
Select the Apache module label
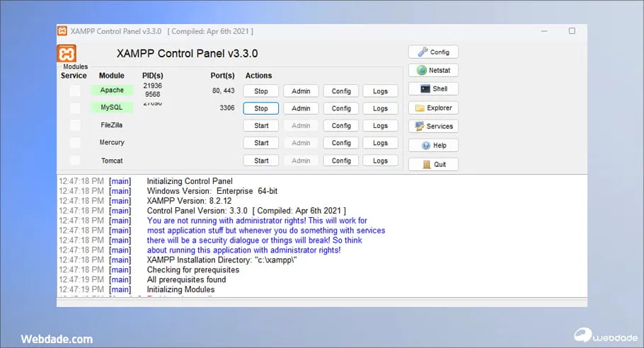112,90
